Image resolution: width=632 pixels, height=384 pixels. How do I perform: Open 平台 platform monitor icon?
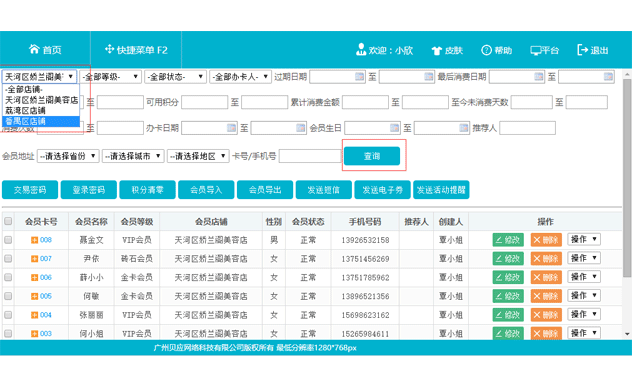535,50
